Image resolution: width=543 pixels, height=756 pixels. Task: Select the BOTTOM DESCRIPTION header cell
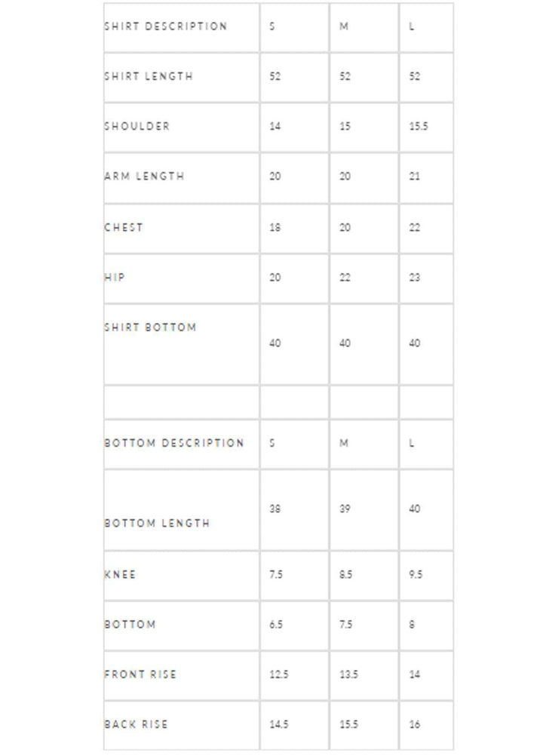coord(174,443)
